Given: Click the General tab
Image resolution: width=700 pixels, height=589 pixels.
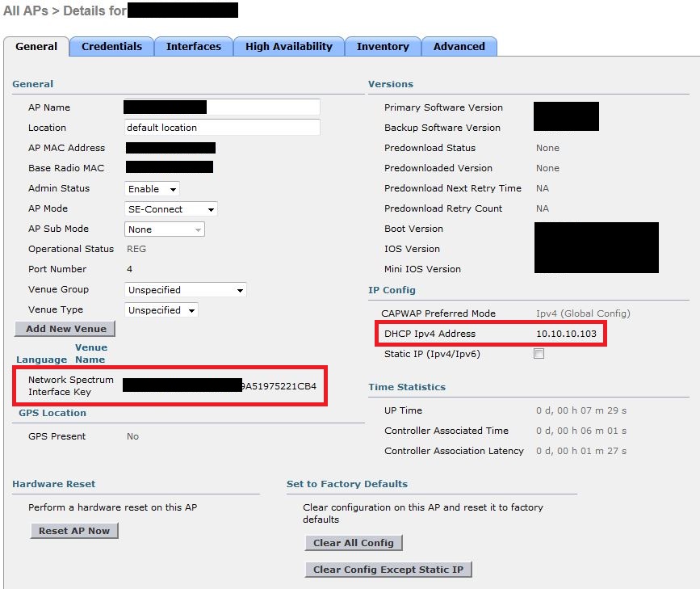Looking at the screenshot, I should (x=36, y=47).
